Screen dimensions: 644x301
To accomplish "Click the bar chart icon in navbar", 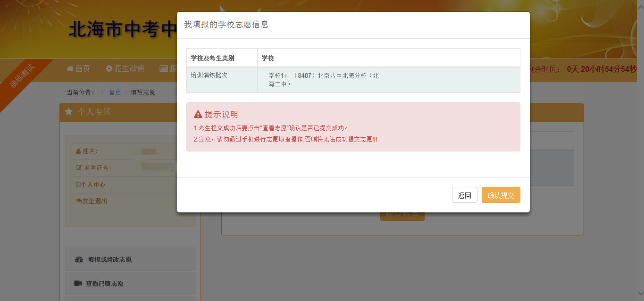I will coord(164,69).
